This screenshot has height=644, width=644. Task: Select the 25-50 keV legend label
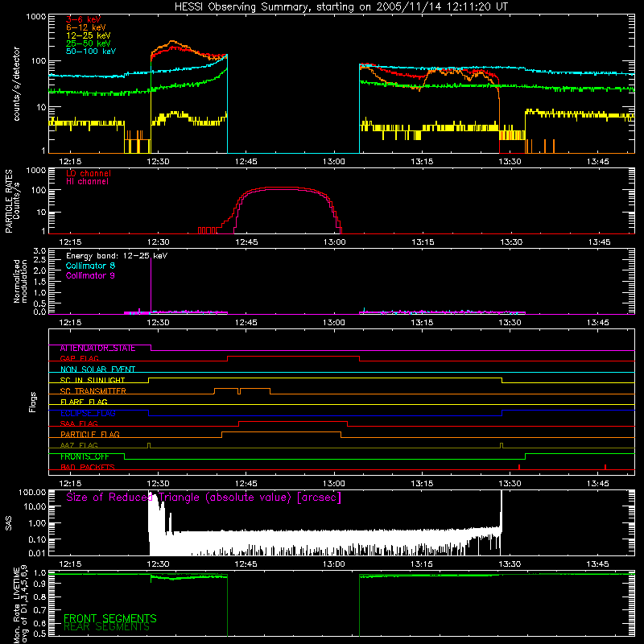(89, 43)
